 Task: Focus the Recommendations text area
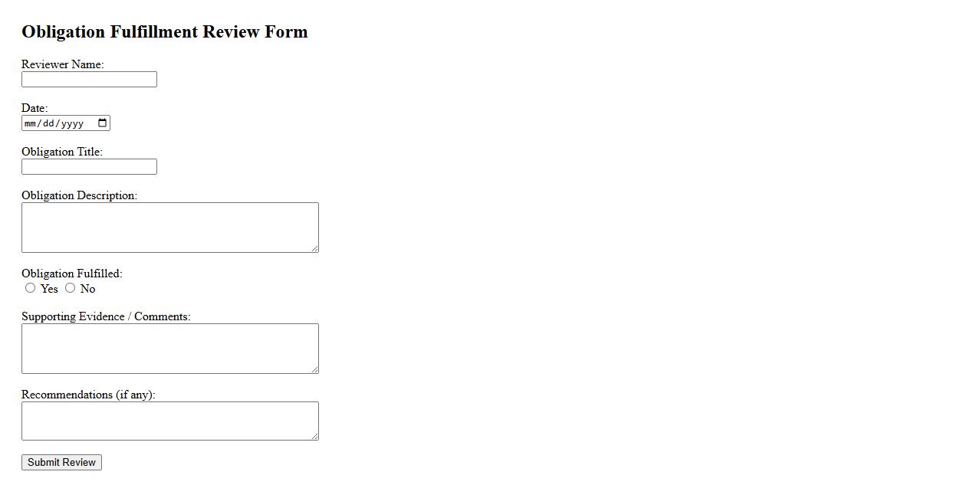point(169,421)
